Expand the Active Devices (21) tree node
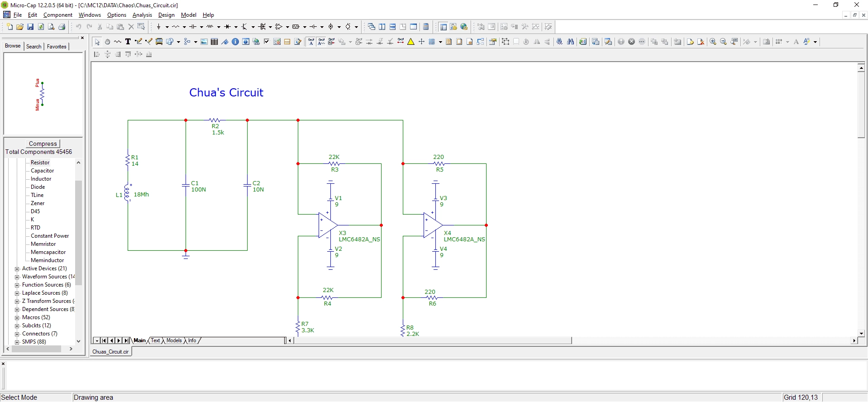The width and height of the screenshot is (868, 402). pyautogui.click(x=17, y=269)
